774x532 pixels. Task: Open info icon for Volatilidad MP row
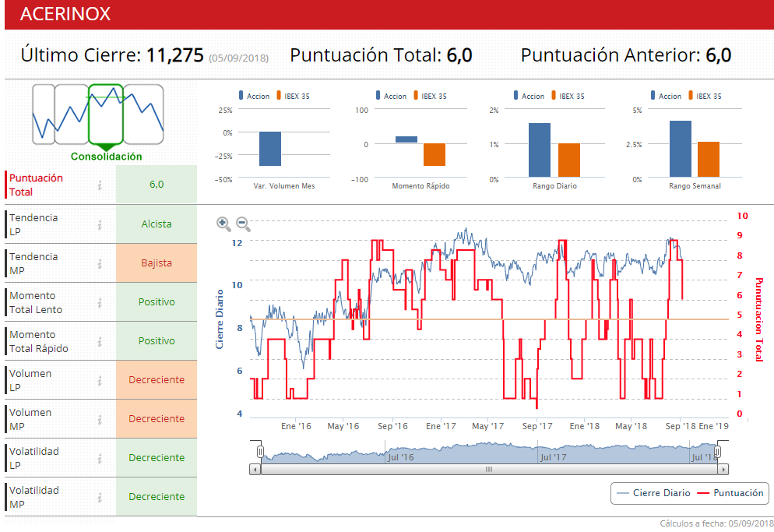click(x=100, y=498)
